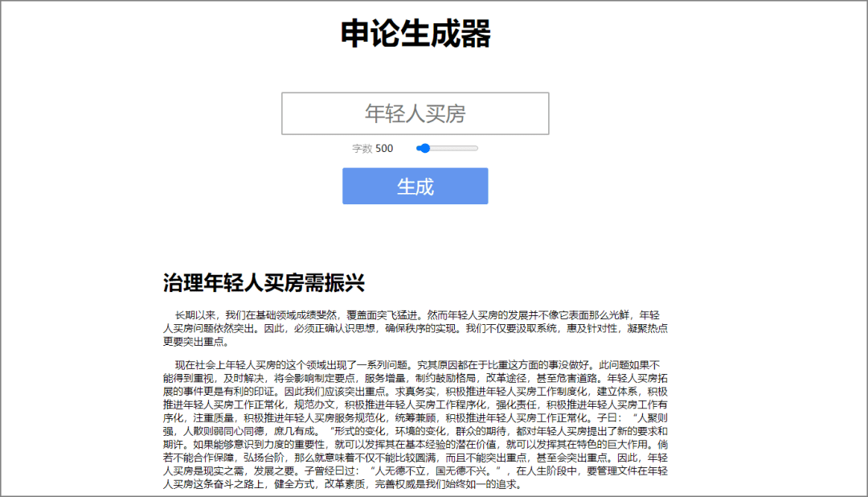
Task: Click the 字数 500 label
Action: click(373, 149)
